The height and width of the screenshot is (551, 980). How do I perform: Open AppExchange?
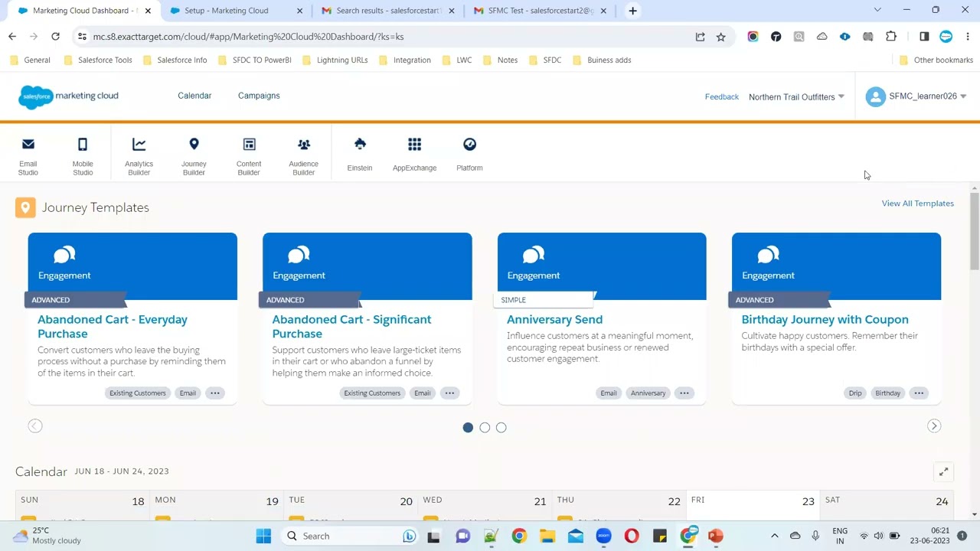click(x=414, y=154)
